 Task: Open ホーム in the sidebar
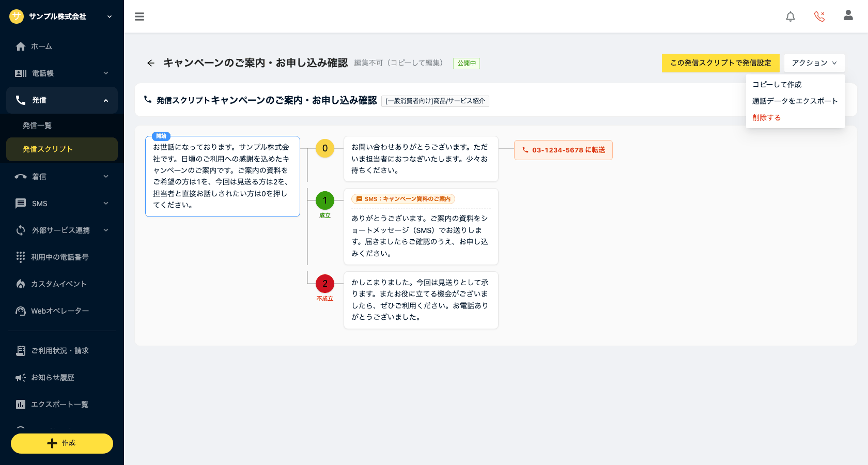click(62, 47)
